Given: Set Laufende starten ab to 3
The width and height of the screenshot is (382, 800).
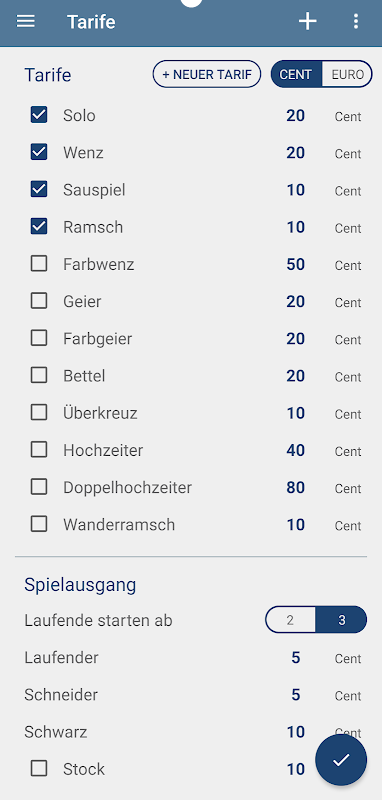Looking at the screenshot, I should point(341,620).
